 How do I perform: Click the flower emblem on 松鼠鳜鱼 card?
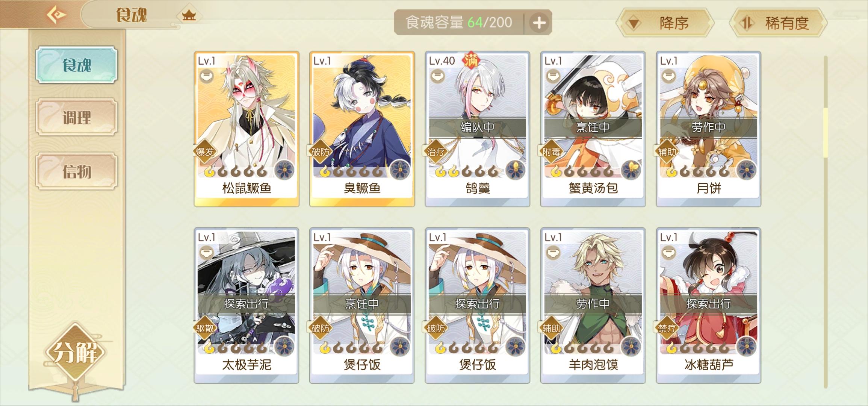(x=285, y=170)
